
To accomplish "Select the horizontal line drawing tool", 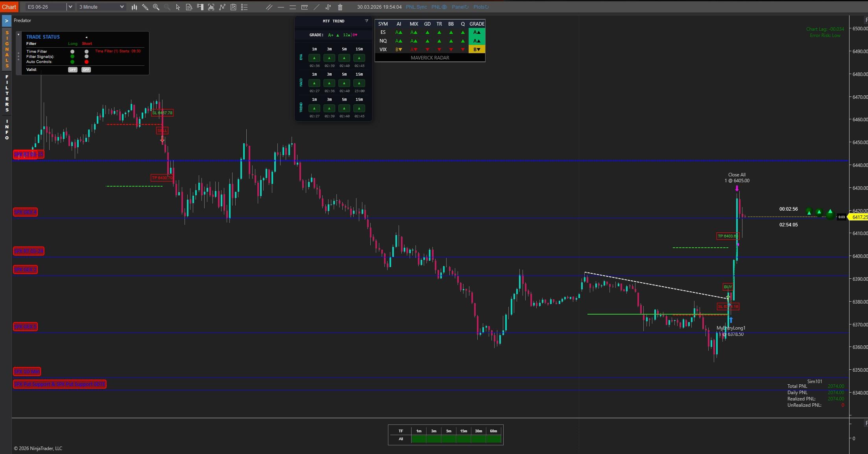I will [281, 7].
